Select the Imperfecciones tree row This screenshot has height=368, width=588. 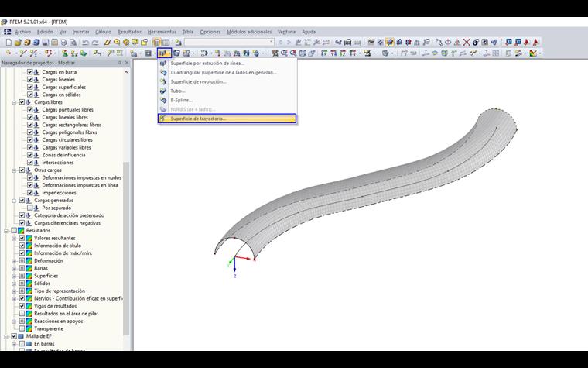tap(59, 193)
